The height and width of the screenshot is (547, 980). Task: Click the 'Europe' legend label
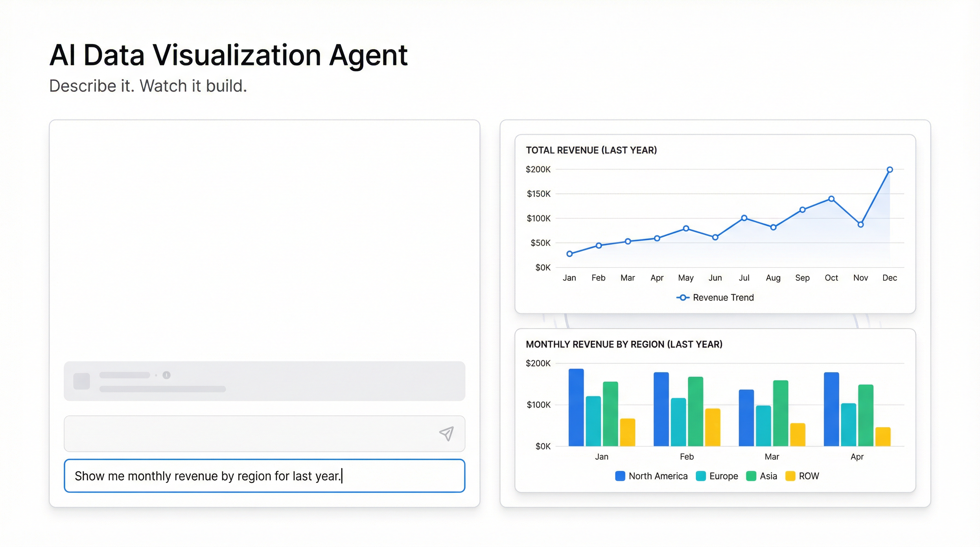[724, 476]
